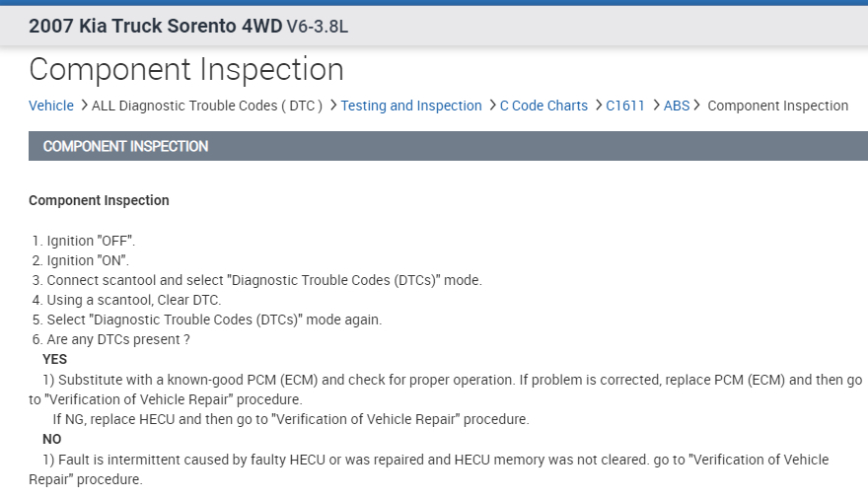Screen dimensions: 868x499
Task: Click the last Component Inspection breadcrumb item
Action: 777,106
